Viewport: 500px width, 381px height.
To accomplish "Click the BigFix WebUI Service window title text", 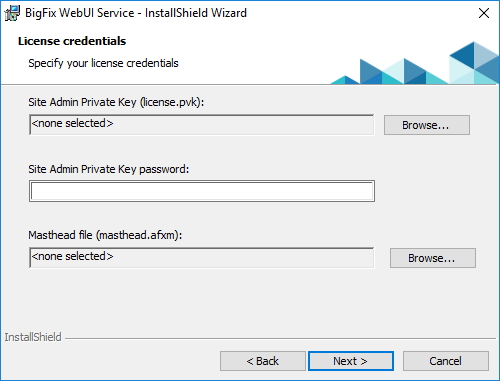I will click(x=136, y=13).
